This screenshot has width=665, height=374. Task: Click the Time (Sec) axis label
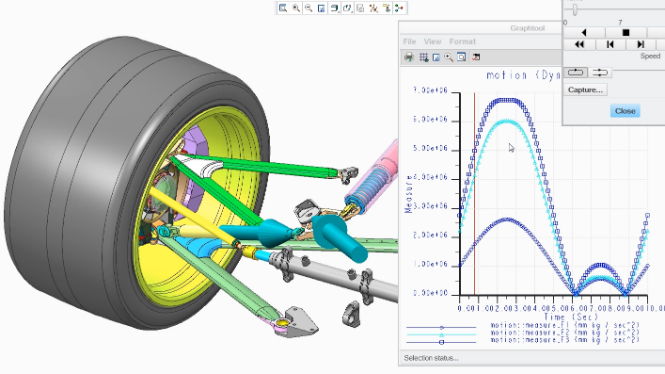(571, 317)
